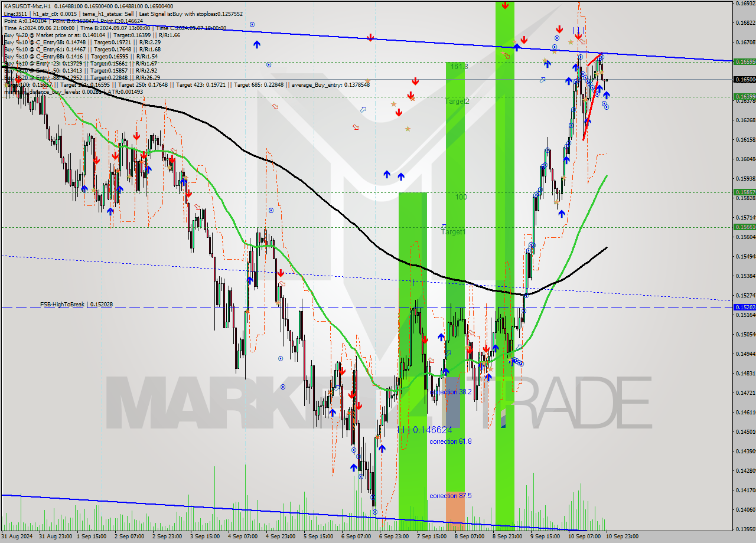
Task: Click the '1 Sep 15:00' time label
Action: [92, 537]
